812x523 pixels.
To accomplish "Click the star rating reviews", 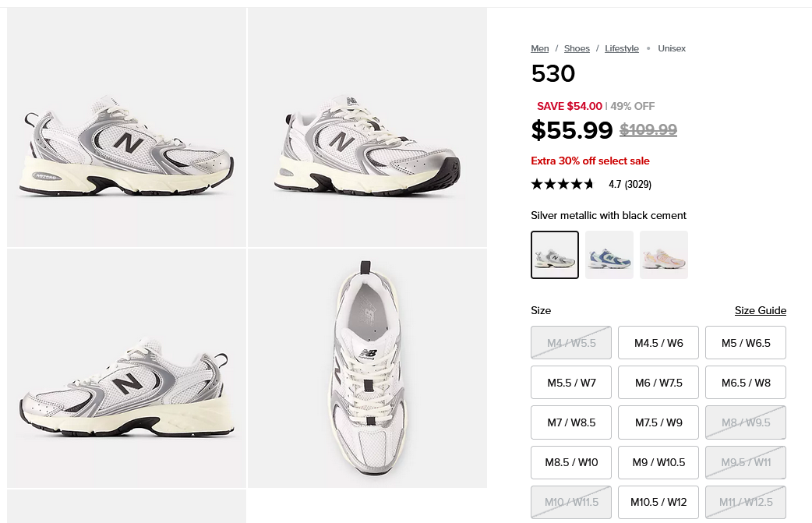I will [x=591, y=184].
